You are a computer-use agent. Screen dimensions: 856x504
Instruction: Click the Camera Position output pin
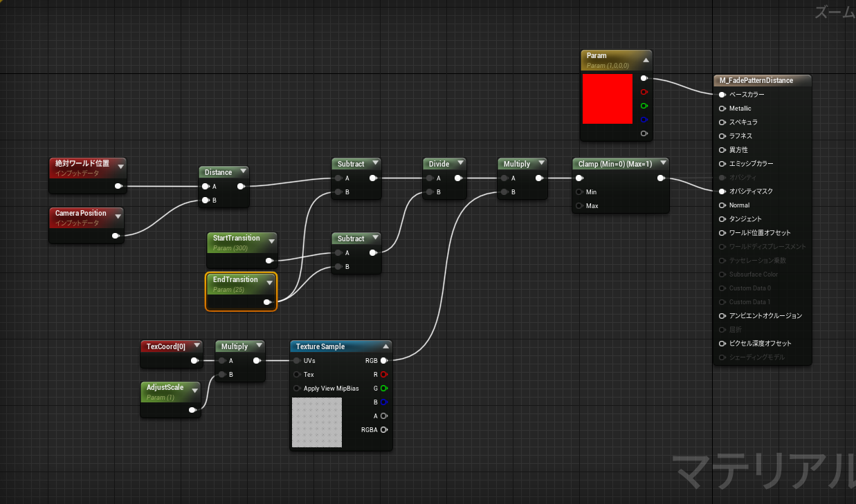116,236
